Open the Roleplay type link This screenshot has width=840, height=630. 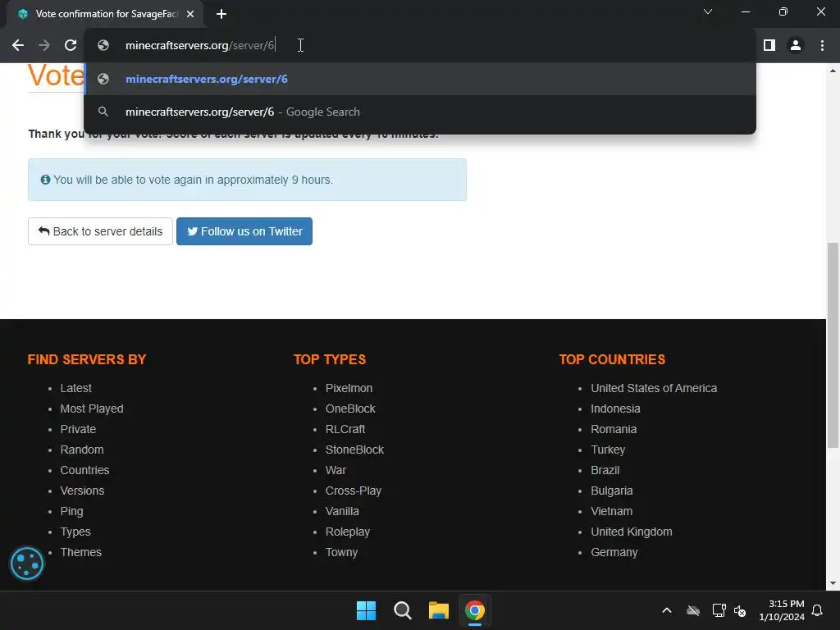coord(348,532)
